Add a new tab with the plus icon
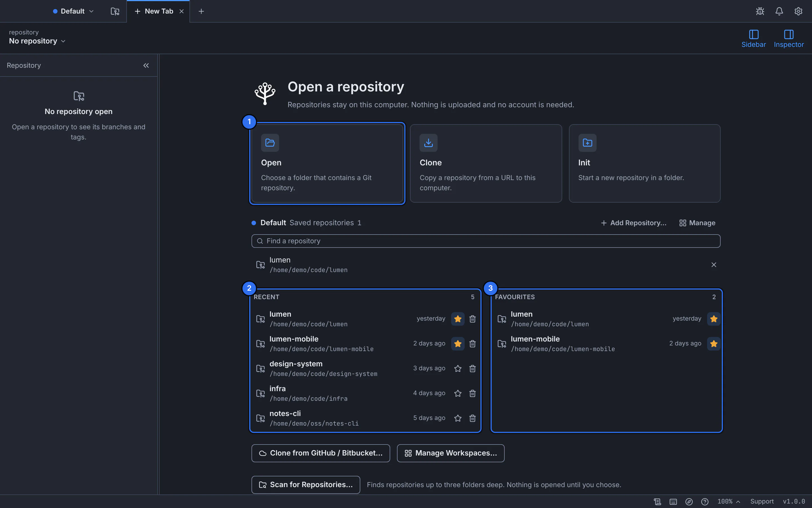The image size is (812, 508). click(x=201, y=11)
